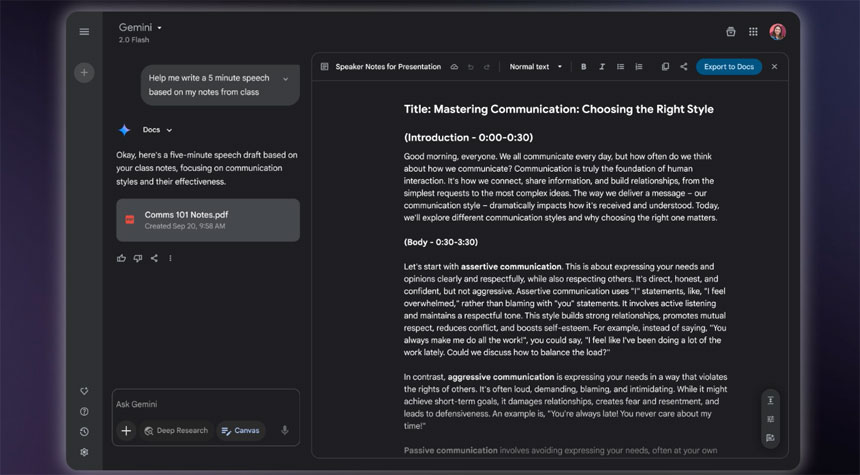Click the canvas document icon beside the title
The image size is (860, 475).
(x=325, y=67)
